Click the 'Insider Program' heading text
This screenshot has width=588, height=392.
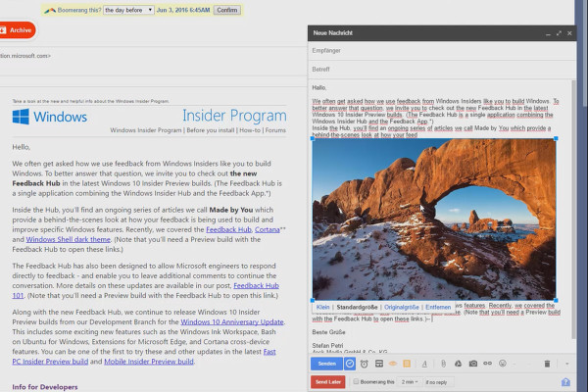click(235, 116)
